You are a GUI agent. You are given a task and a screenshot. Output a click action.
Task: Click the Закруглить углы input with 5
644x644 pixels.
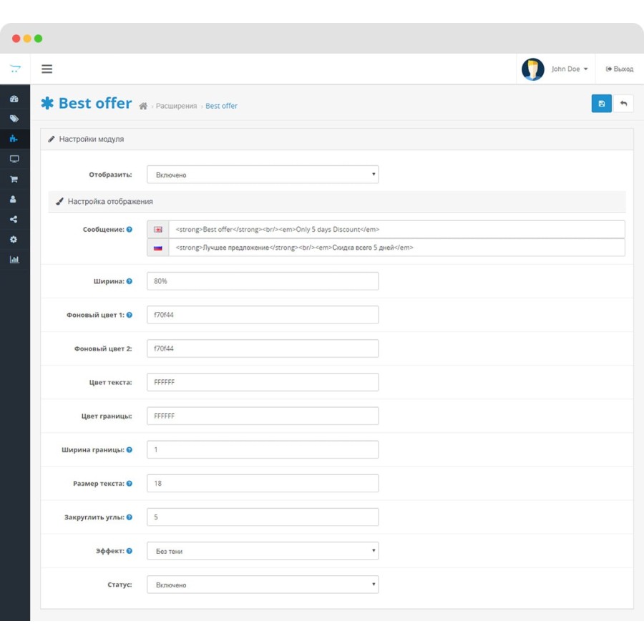coord(263,517)
